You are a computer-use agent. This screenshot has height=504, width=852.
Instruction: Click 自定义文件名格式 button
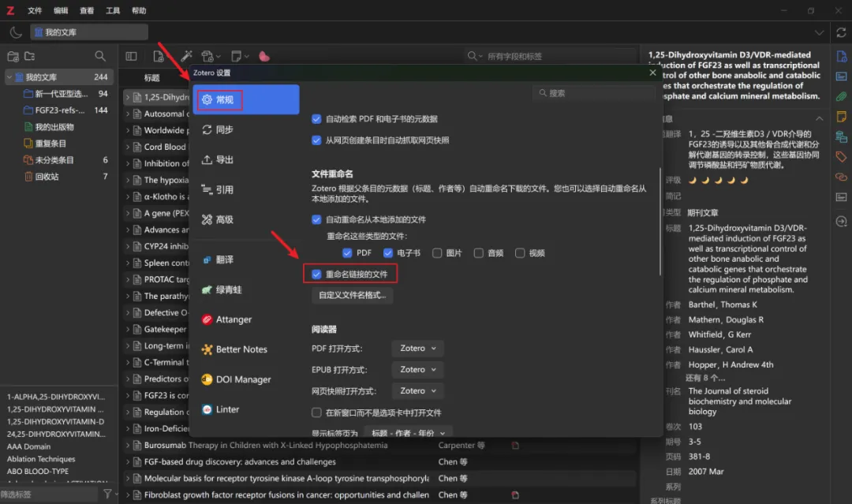tap(352, 296)
